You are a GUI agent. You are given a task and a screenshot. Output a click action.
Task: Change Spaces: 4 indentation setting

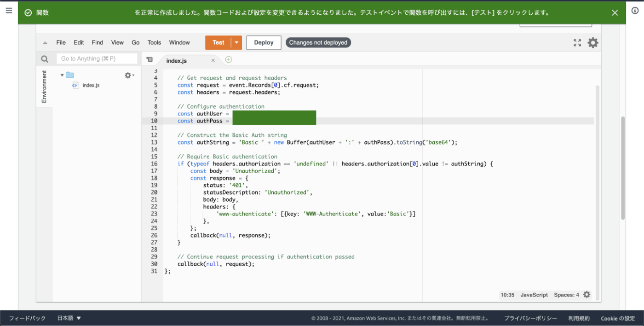pos(566,295)
